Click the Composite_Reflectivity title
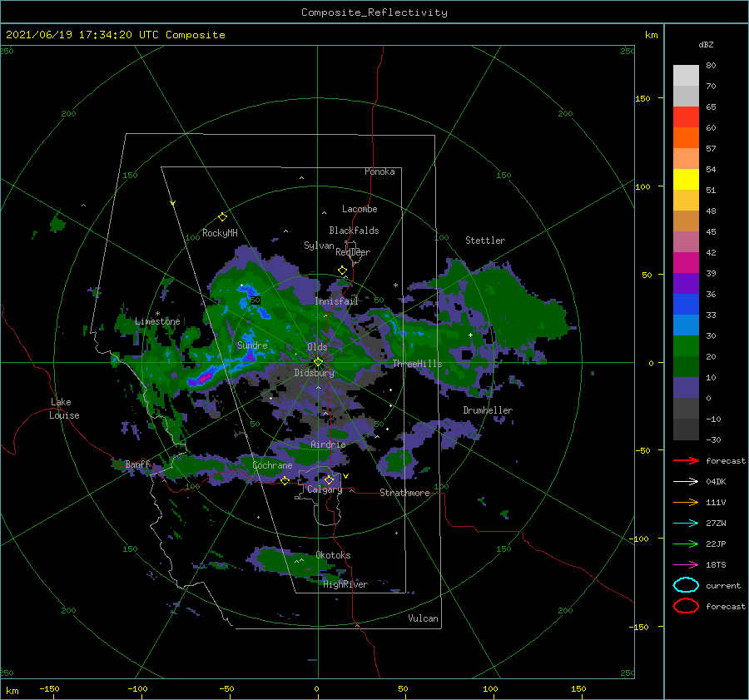This screenshot has width=749, height=700. coord(374,12)
